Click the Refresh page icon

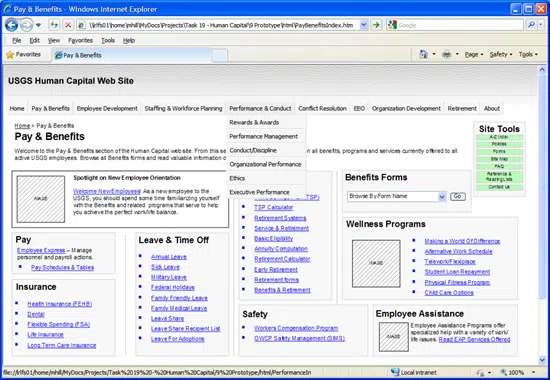pos(54,25)
